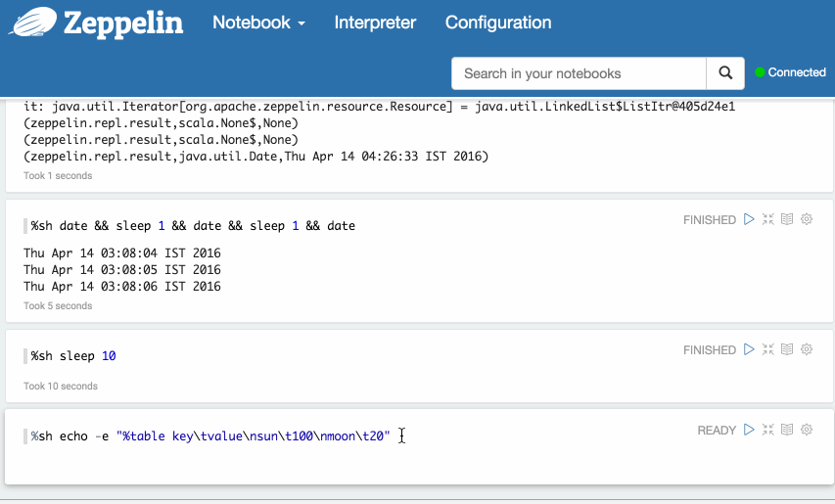The width and height of the screenshot is (835, 504).
Task: Toggle output display on date paragraph
Action: click(x=787, y=220)
